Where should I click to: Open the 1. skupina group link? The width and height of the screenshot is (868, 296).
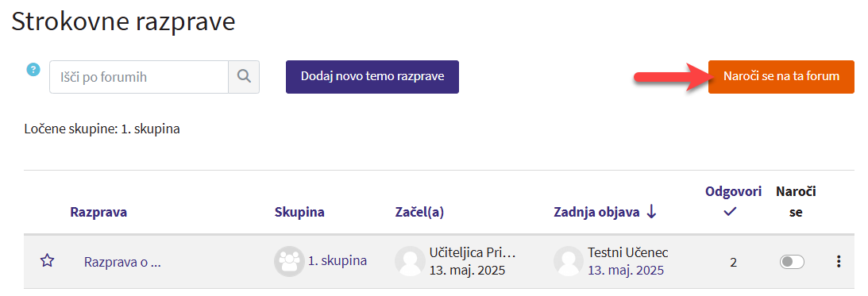pos(338,260)
